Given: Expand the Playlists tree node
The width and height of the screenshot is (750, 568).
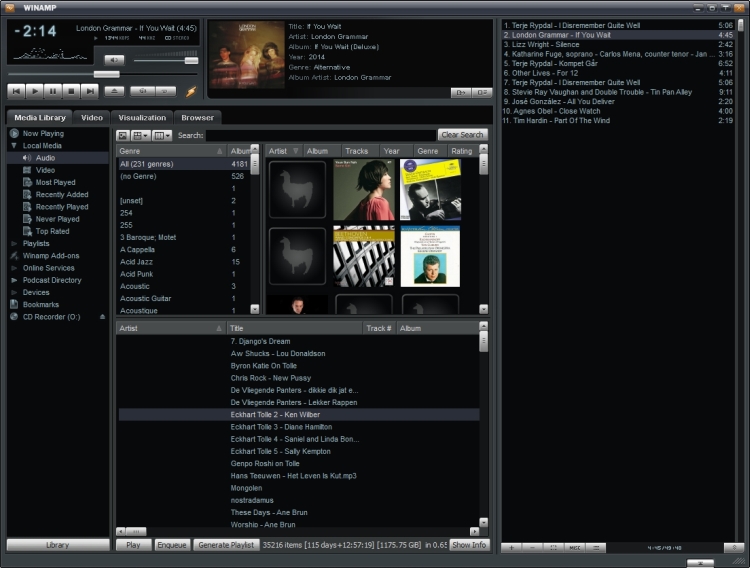Looking at the screenshot, I should click(x=14, y=244).
